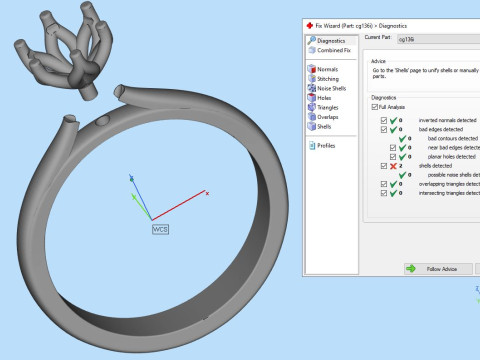This screenshot has height=360, width=480.
Task: Click the Normals cube icon
Action: pyautogui.click(x=312, y=69)
